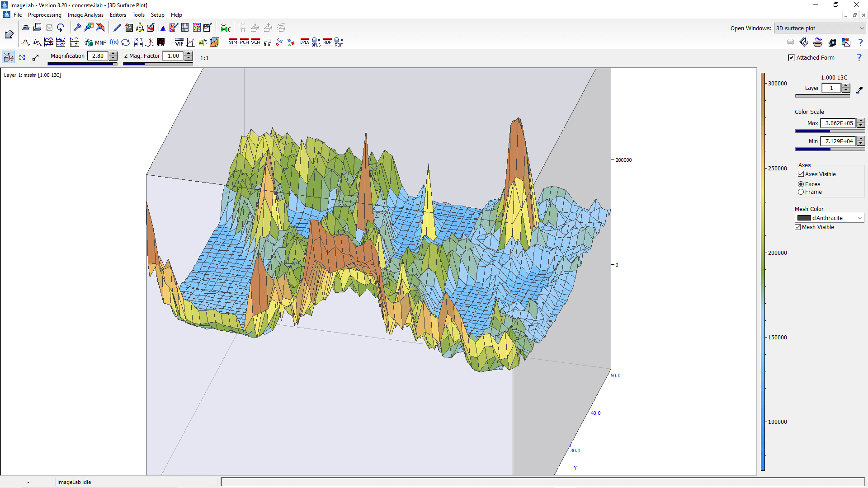Click the VIF toolbar icon
This screenshot has height=488, width=868.
[179, 42]
